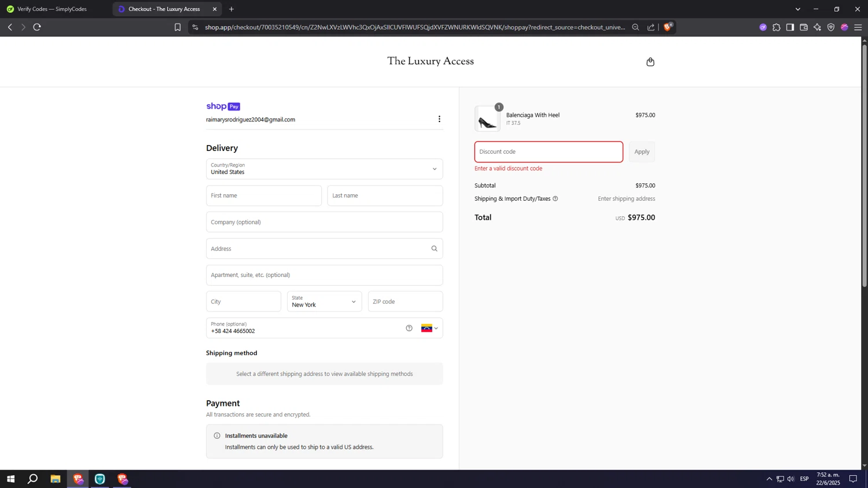Open shipping duty/taxes info icon
868x488 pixels.
tap(555, 199)
